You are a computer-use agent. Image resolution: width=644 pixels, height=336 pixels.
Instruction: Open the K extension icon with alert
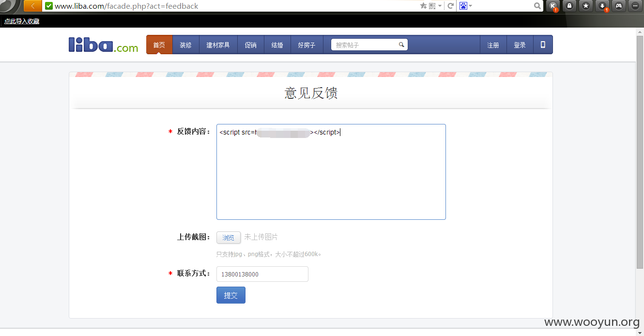click(x=552, y=6)
